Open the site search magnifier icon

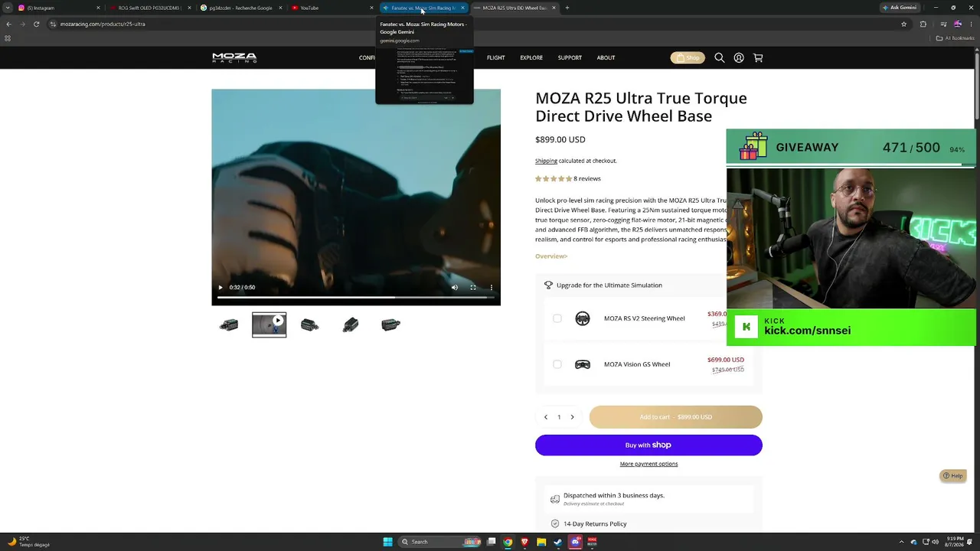click(x=720, y=57)
